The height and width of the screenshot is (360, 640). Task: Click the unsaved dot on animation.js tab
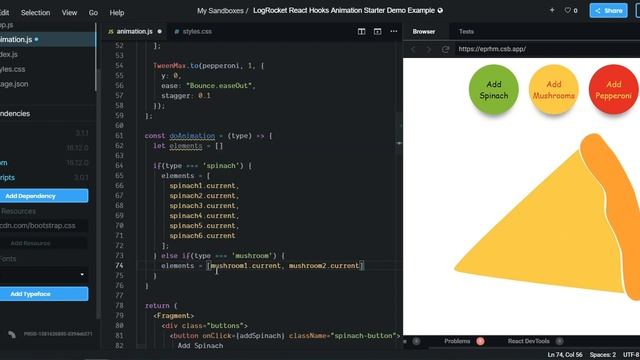(159, 31)
